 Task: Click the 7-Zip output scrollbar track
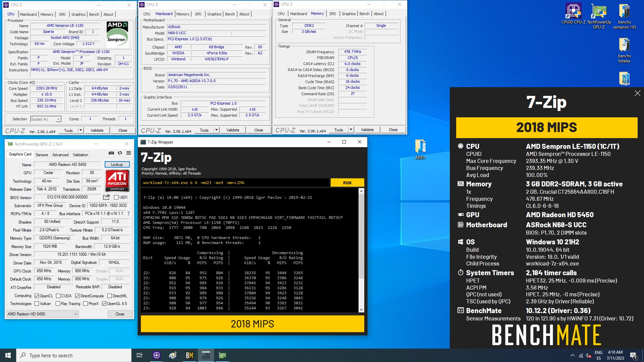click(361, 250)
